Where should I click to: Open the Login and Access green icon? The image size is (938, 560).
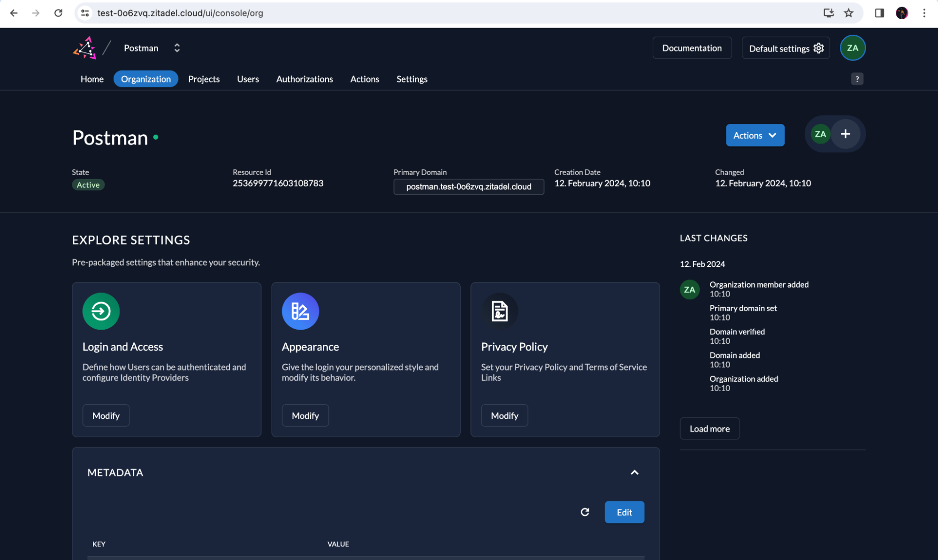tap(101, 311)
